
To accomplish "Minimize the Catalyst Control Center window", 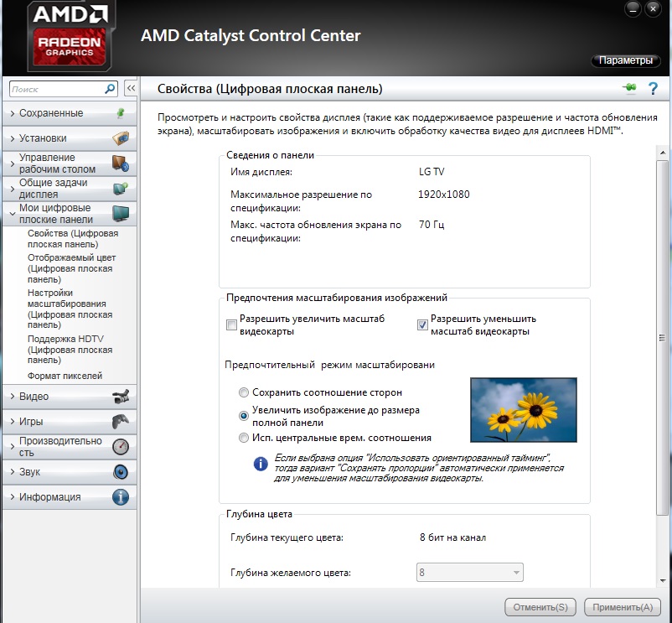I will 633,8.
